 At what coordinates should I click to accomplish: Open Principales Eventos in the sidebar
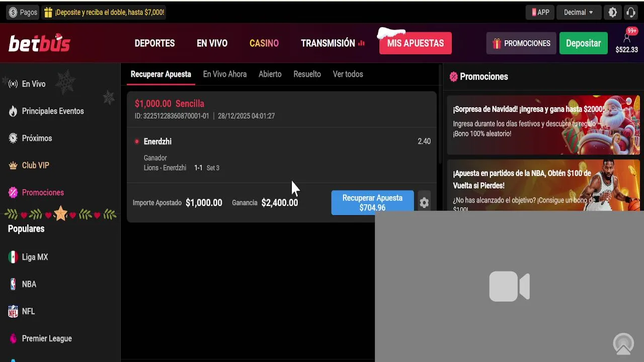click(53, 111)
